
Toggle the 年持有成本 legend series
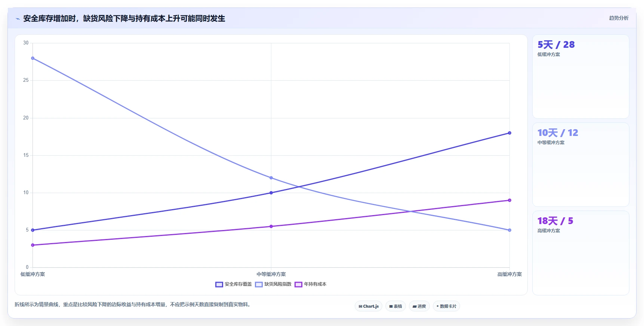pyautogui.click(x=311, y=284)
